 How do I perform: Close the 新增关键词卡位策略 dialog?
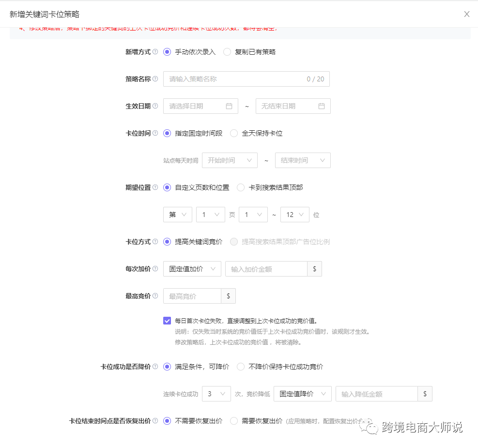click(x=466, y=14)
